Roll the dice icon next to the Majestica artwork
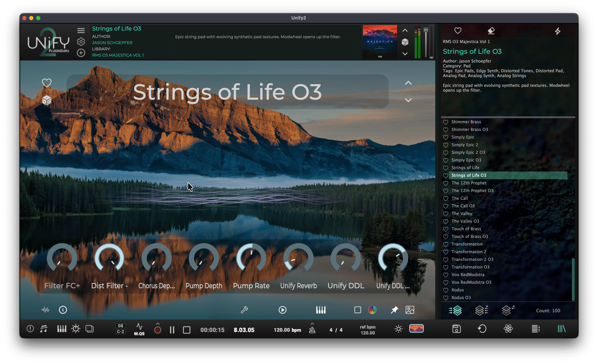The width and height of the screenshot is (598, 364). [405, 42]
